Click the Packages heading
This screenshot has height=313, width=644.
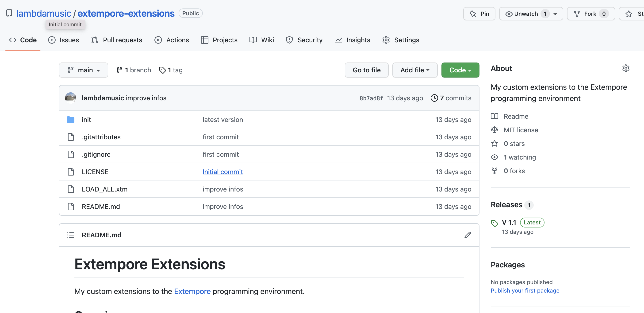[x=507, y=265]
